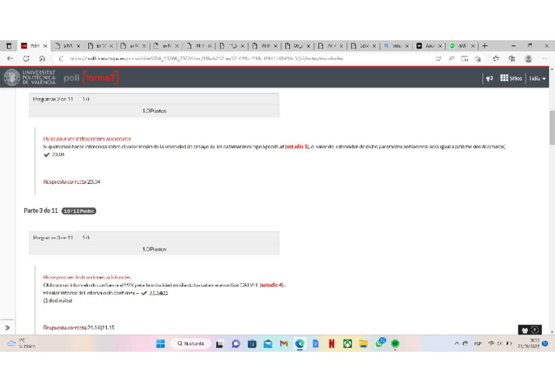Show hidden system tray icons
Image resolution: width=555 pixels, height=392 pixels.
457,343
